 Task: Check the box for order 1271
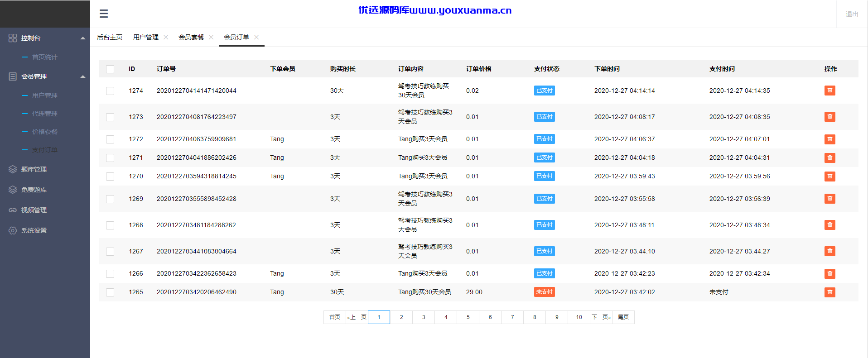coord(110,158)
